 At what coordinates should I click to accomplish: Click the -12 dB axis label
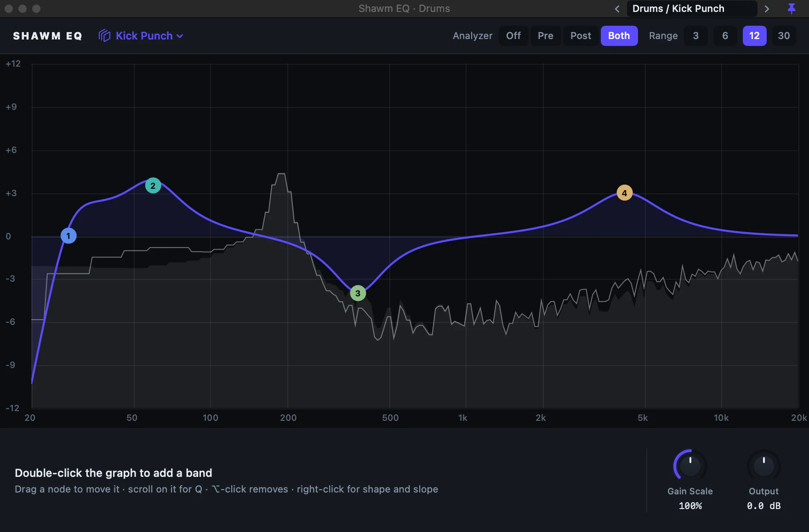tap(12, 408)
